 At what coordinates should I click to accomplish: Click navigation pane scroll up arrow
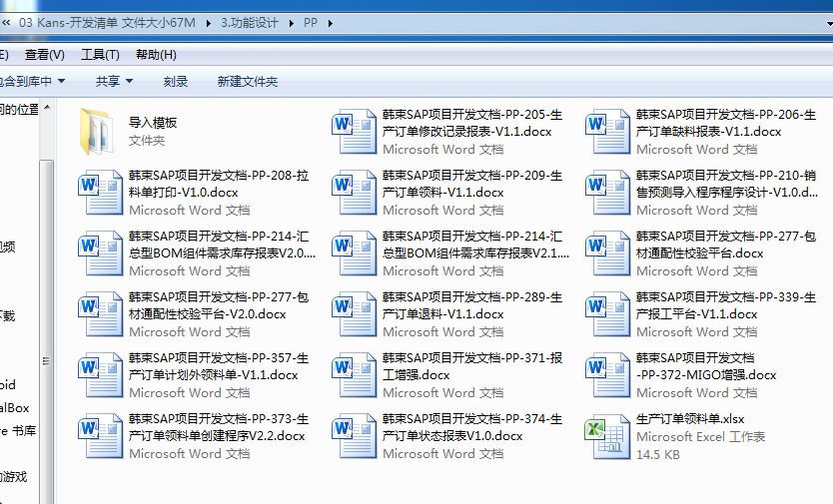coord(47,107)
